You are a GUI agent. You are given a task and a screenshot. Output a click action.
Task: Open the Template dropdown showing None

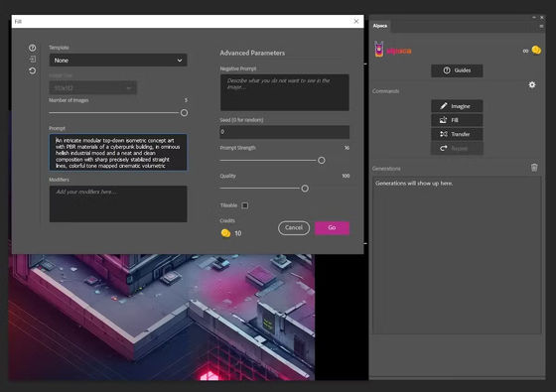[118, 61]
